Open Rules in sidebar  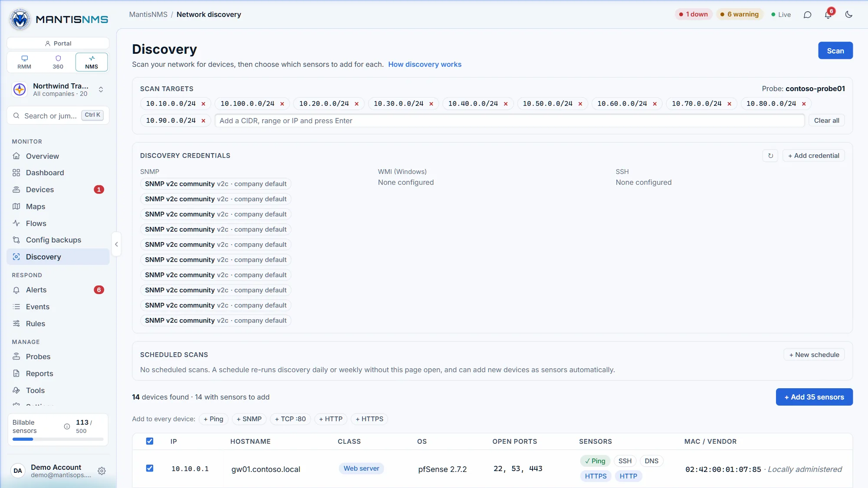tap(58, 324)
